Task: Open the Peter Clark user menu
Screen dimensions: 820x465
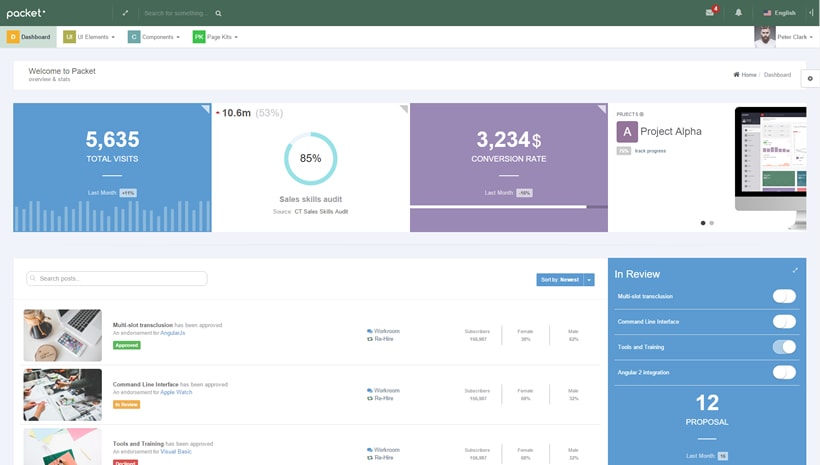Action: tap(784, 37)
